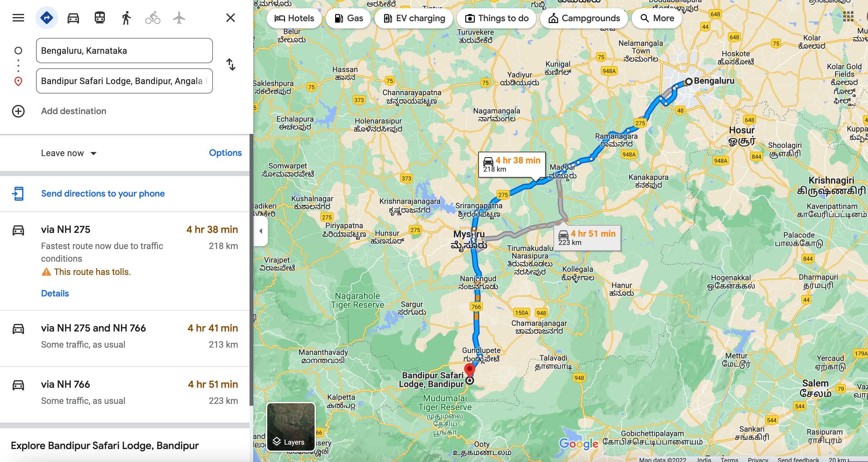This screenshot has height=462, width=868.
Task: Search Things to do chip
Action: click(497, 18)
